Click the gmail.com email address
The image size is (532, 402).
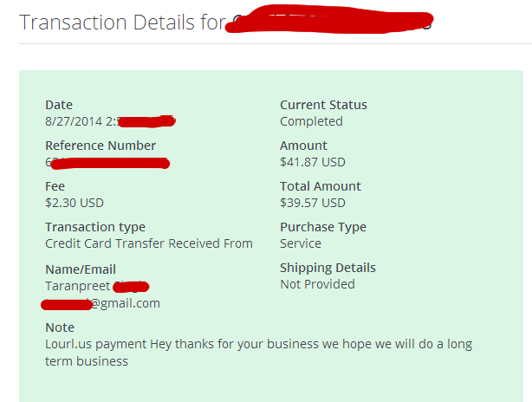pyautogui.click(x=127, y=303)
